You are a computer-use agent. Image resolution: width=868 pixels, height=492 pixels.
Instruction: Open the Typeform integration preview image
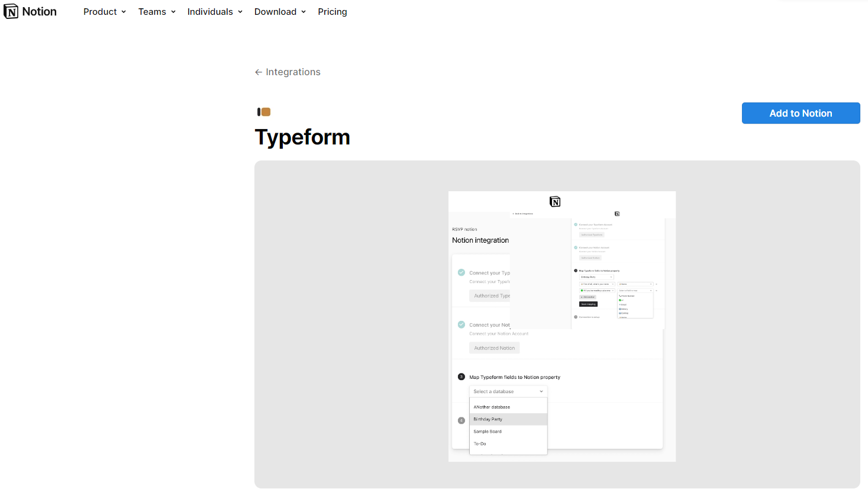[x=562, y=326]
